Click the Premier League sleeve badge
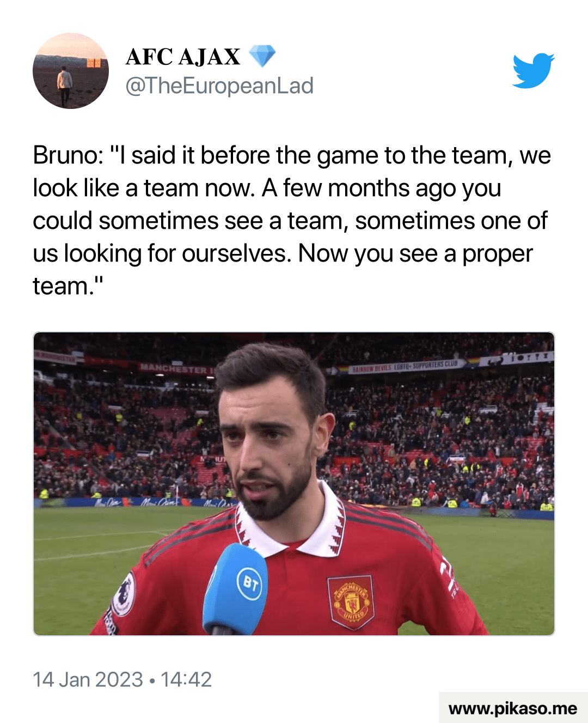Screen dimensions: 588x723 [124, 594]
